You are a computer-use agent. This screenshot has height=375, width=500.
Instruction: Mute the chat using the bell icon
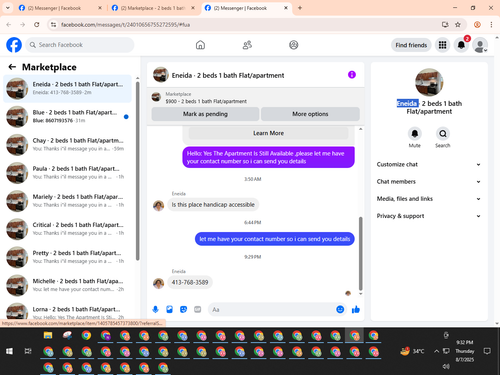point(415,134)
